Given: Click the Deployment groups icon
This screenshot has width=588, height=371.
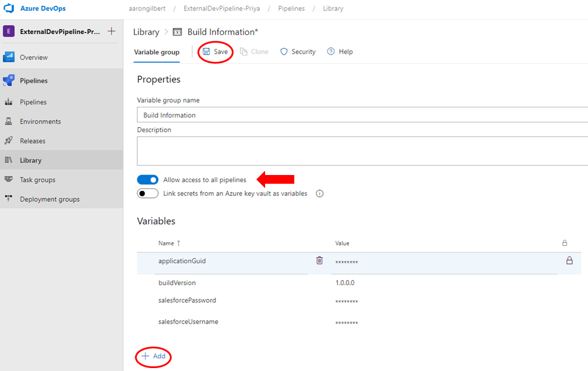Looking at the screenshot, I should coord(9,198).
